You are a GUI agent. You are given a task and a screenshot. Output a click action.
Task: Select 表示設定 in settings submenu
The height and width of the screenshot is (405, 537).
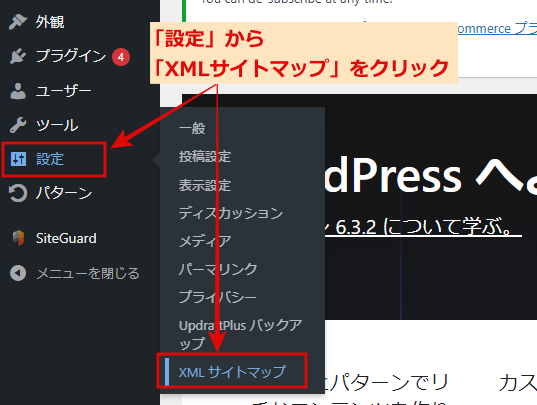pos(205,186)
